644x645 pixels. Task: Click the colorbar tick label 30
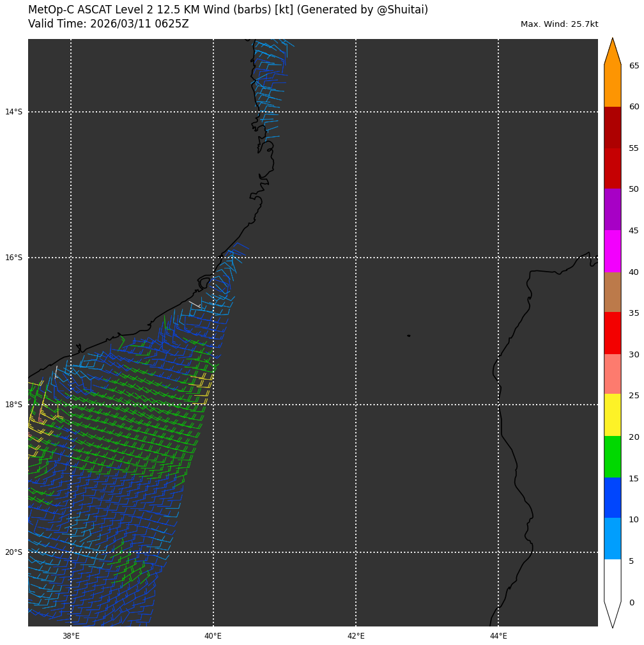tap(634, 355)
